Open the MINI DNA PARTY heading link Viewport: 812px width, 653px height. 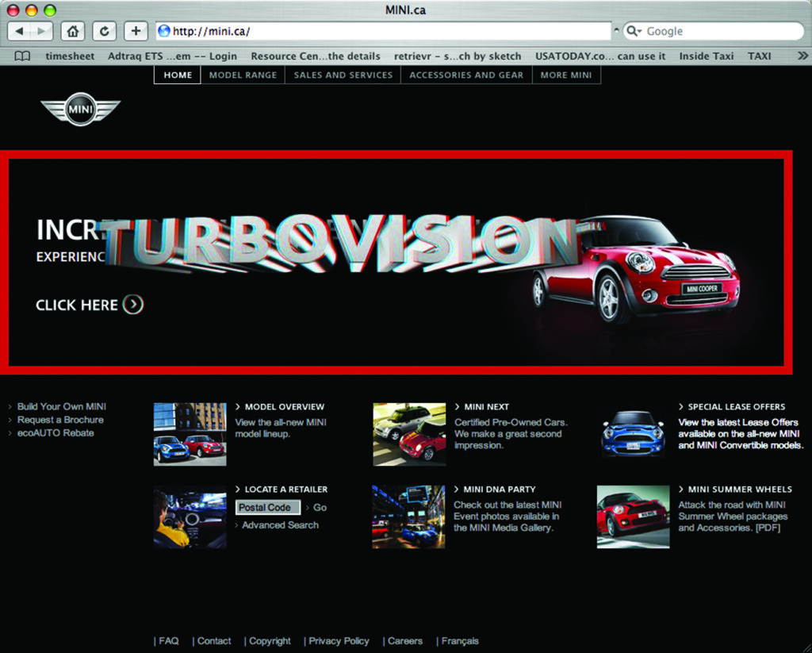click(500, 490)
